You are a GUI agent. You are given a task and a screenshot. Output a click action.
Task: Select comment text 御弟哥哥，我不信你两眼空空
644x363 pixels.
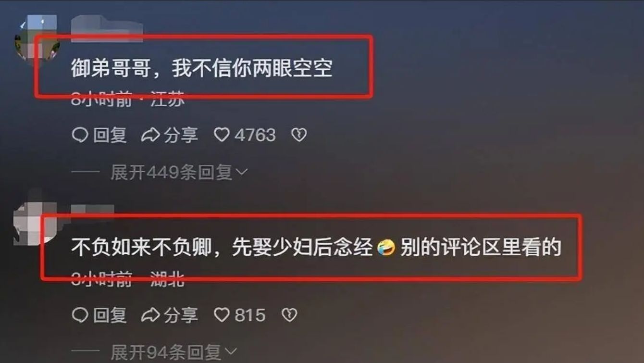click(x=202, y=69)
